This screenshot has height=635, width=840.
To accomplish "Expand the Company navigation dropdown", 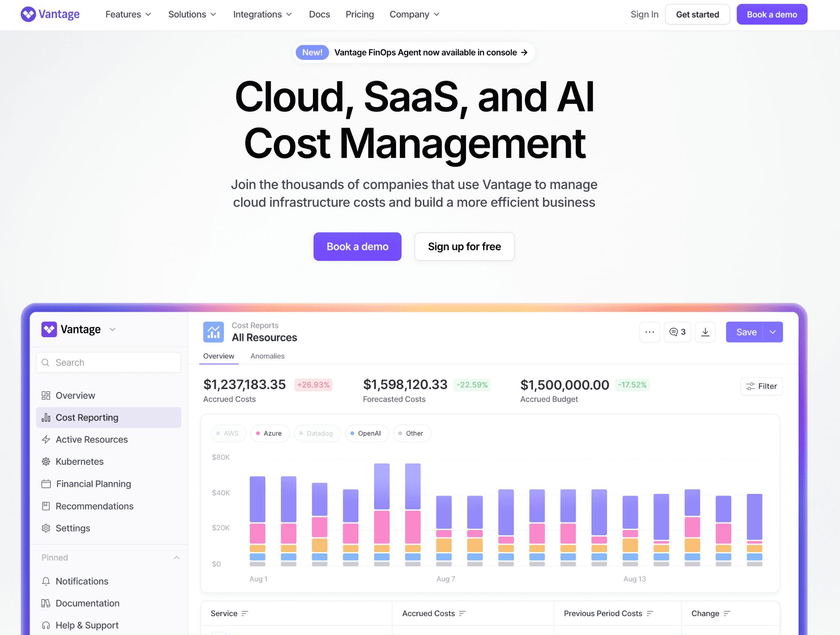I will pos(414,14).
